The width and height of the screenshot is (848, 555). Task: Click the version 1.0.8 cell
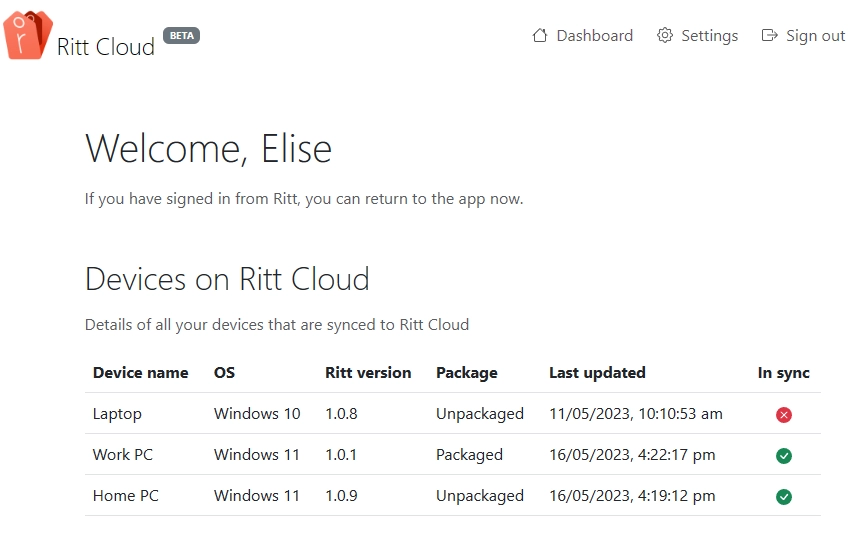341,414
